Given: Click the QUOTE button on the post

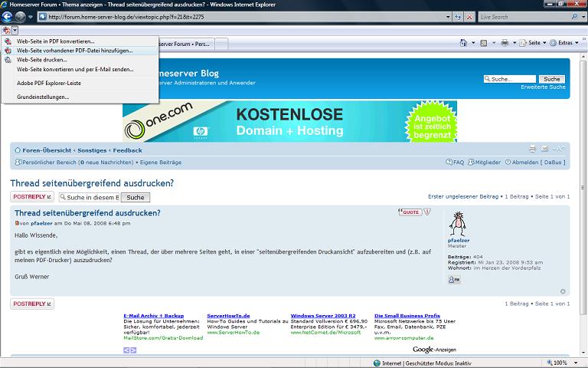Looking at the screenshot, I should point(410,212).
